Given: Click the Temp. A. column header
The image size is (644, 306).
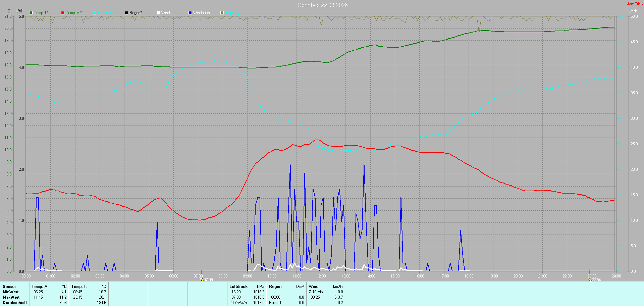Looking at the screenshot, I should (x=40, y=287).
